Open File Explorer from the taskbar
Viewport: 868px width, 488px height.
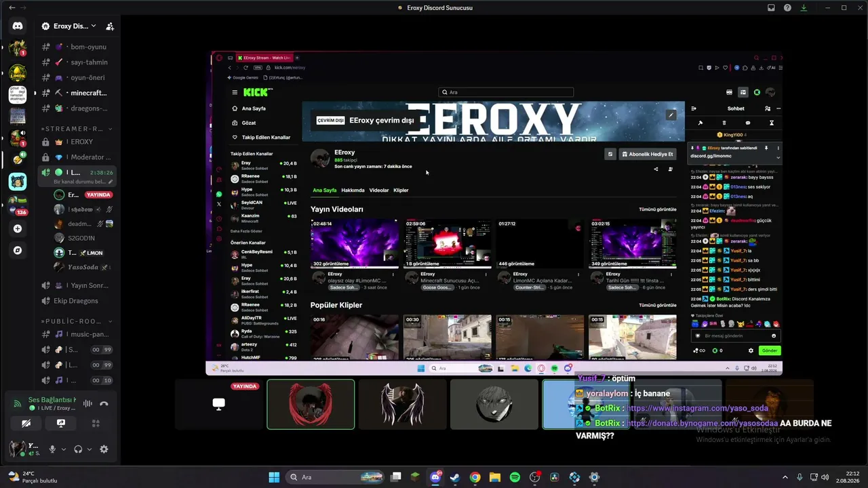[495, 477]
